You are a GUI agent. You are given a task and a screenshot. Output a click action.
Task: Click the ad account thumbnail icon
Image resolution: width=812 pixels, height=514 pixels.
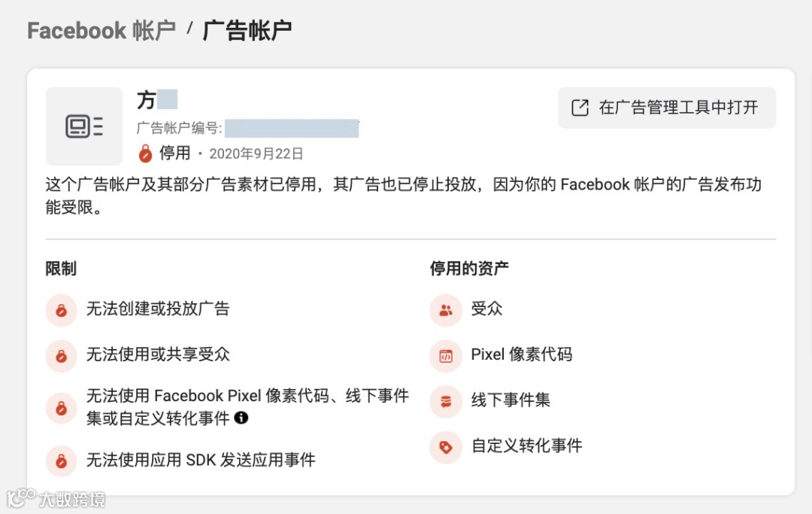coord(84,126)
